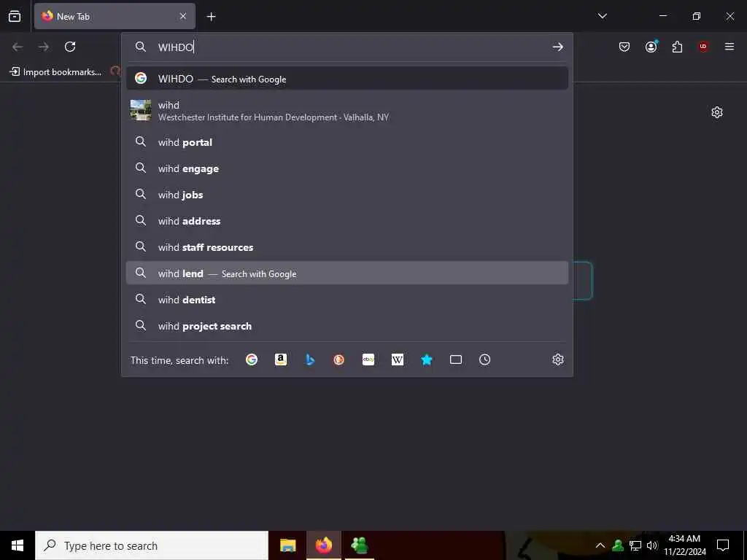Open the green people app on taskbar
Viewport: 747px width, 560px height.
(359, 545)
